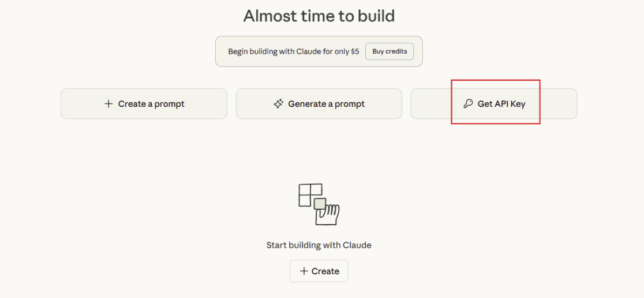
Task: Open the Create a prompt card
Action: 144,104
